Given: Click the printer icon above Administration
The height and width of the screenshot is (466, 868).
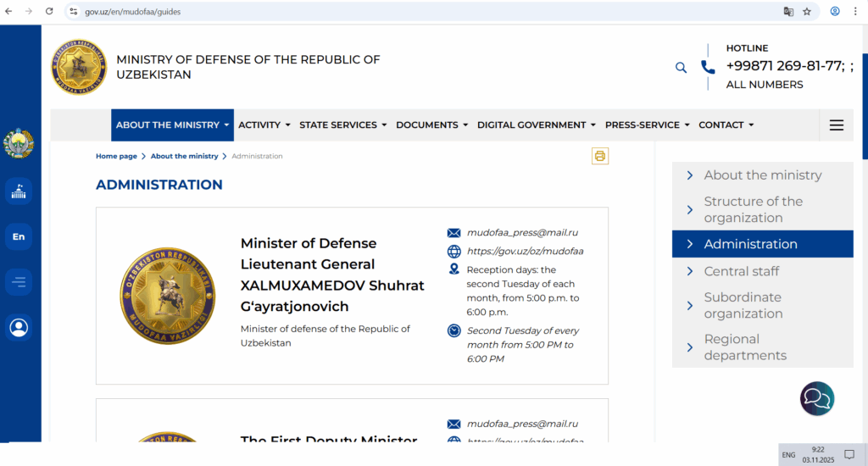Looking at the screenshot, I should point(600,156).
